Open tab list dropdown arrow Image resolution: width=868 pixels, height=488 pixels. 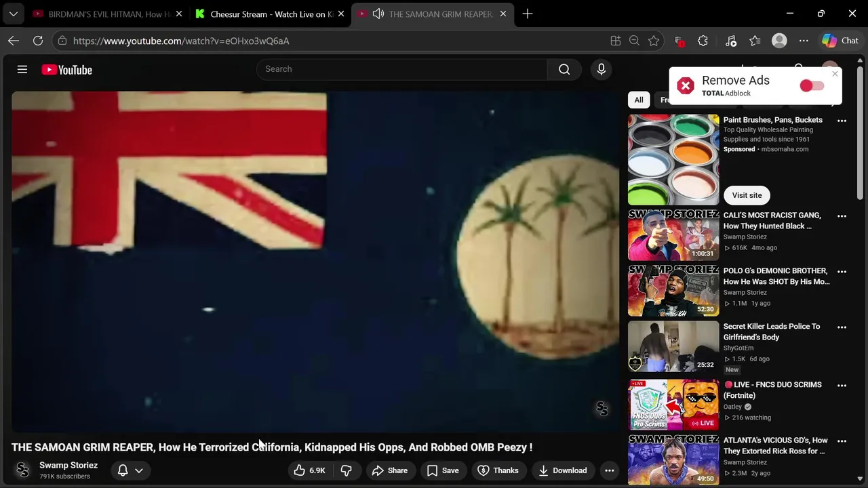[13, 14]
